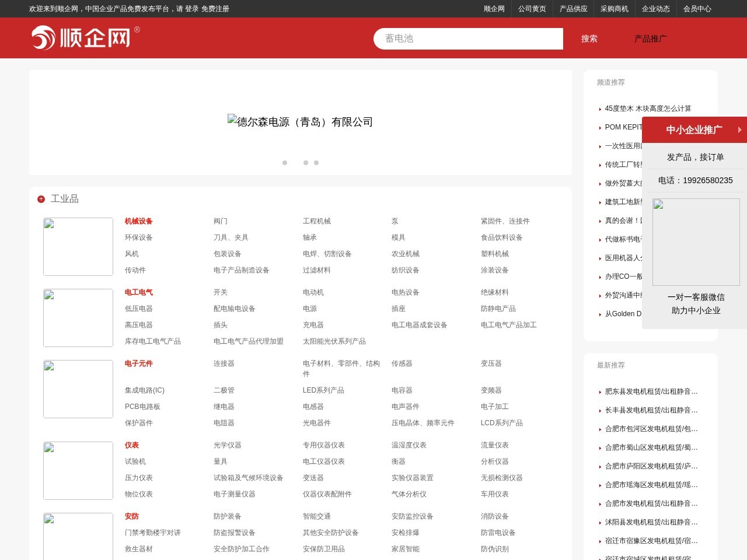The image size is (747, 560).
Task: Open the 采购商机 menu item
Action: [x=613, y=9]
